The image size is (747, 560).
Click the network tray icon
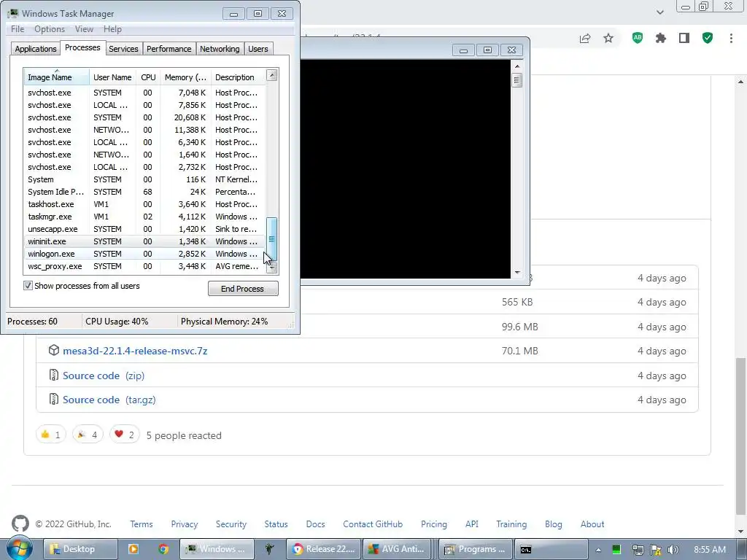[638, 550]
